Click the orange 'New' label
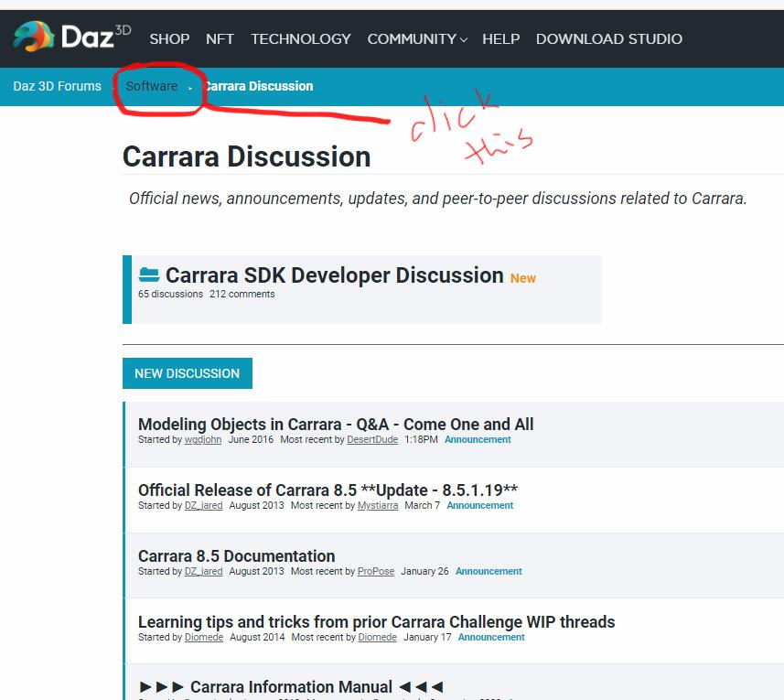The image size is (784, 700). click(x=522, y=278)
